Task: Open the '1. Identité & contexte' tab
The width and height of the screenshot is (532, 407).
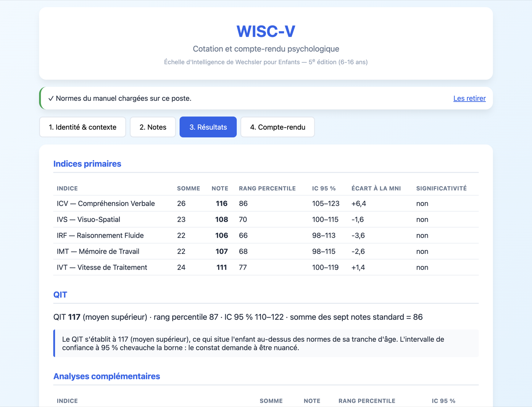Action: tap(82, 127)
